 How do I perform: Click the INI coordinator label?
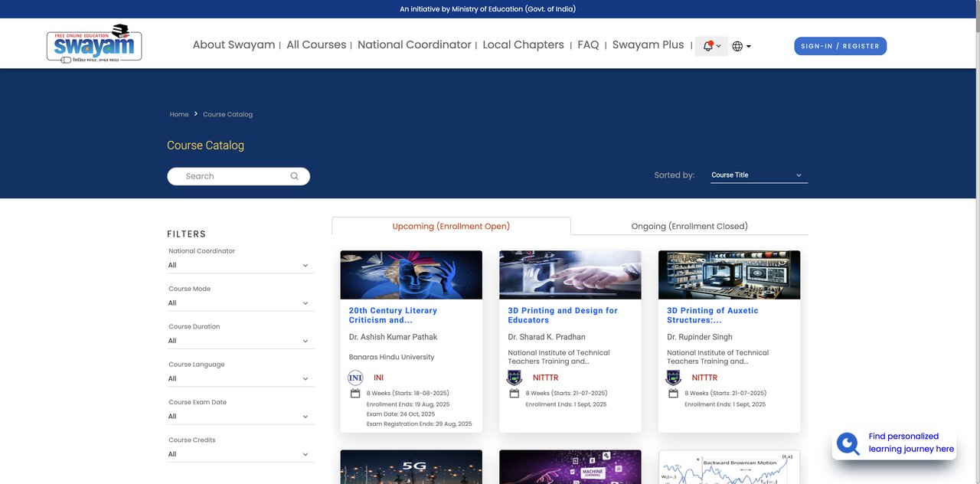378,378
